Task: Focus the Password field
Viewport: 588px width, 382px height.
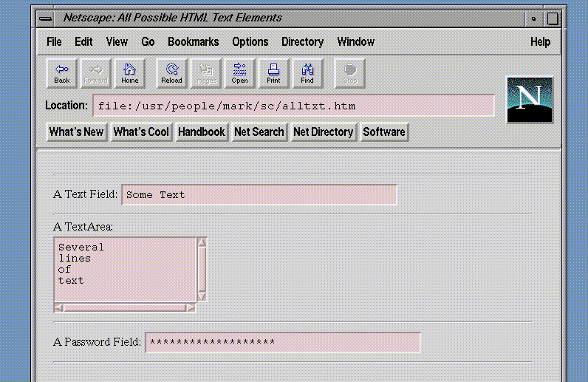Action: [x=282, y=343]
